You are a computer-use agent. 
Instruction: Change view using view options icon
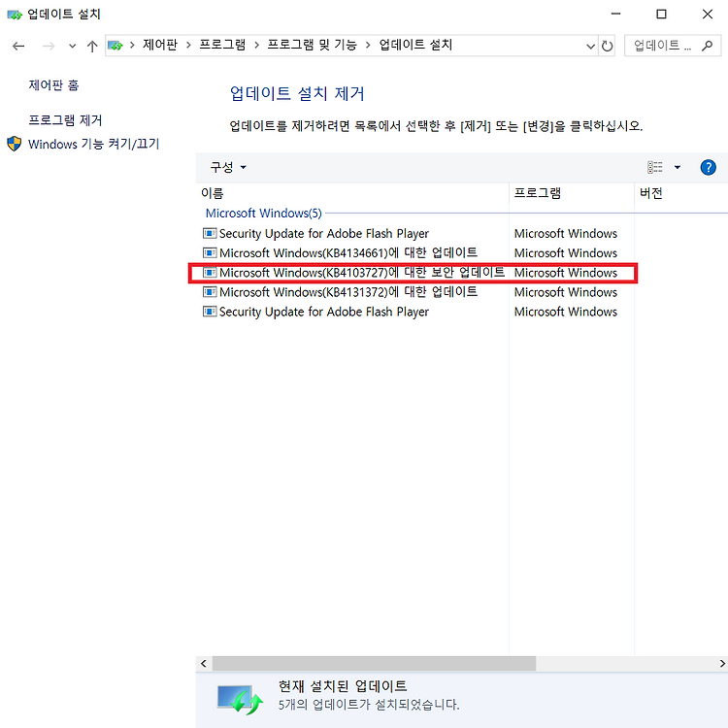[x=654, y=167]
